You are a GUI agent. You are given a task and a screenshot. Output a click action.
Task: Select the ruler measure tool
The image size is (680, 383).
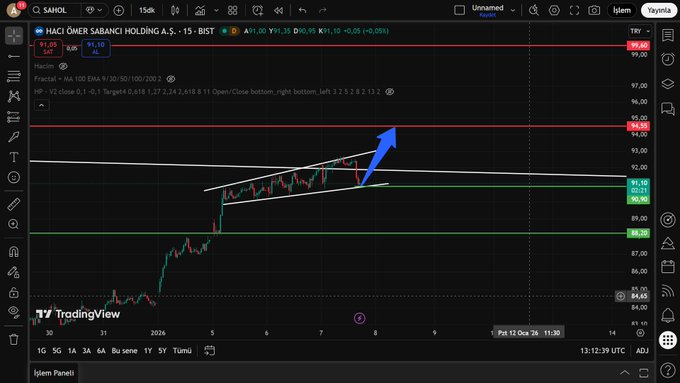pos(14,204)
